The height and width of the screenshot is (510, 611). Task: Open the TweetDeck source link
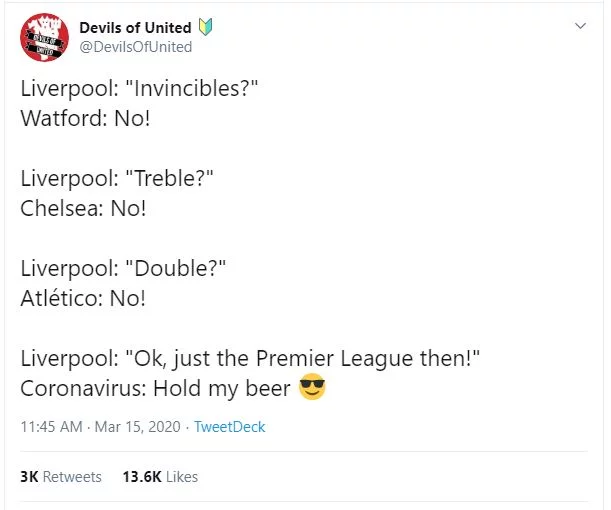click(x=229, y=427)
